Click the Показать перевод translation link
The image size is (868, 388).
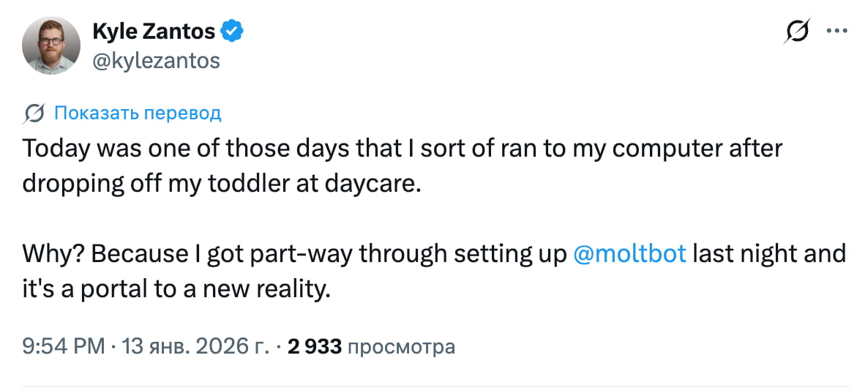pyautogui.click(x=138, y=113)
